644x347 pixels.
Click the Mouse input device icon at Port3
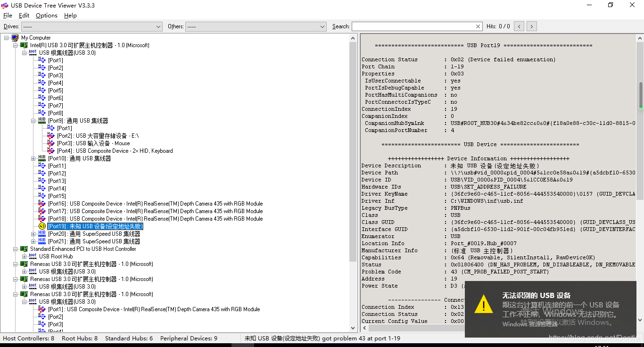51,143
